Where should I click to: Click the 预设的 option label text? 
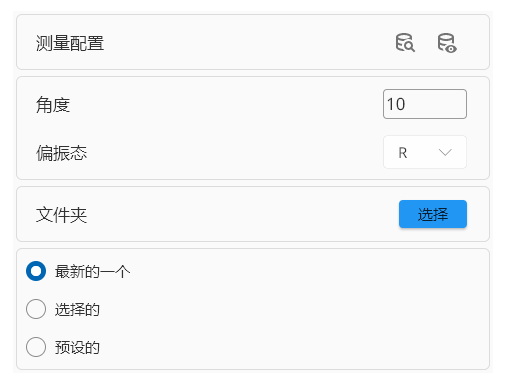(x=77, y=347)
